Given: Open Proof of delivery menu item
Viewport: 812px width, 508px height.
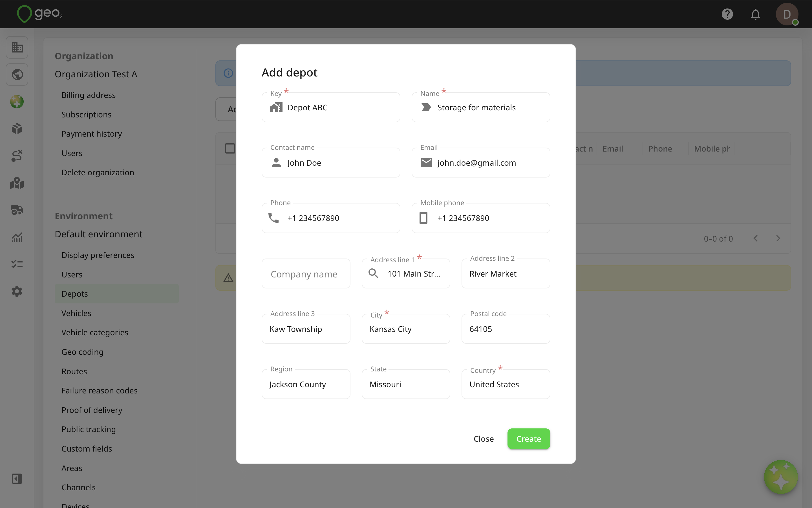Looking at the screenshot, I should pos(92,410).
